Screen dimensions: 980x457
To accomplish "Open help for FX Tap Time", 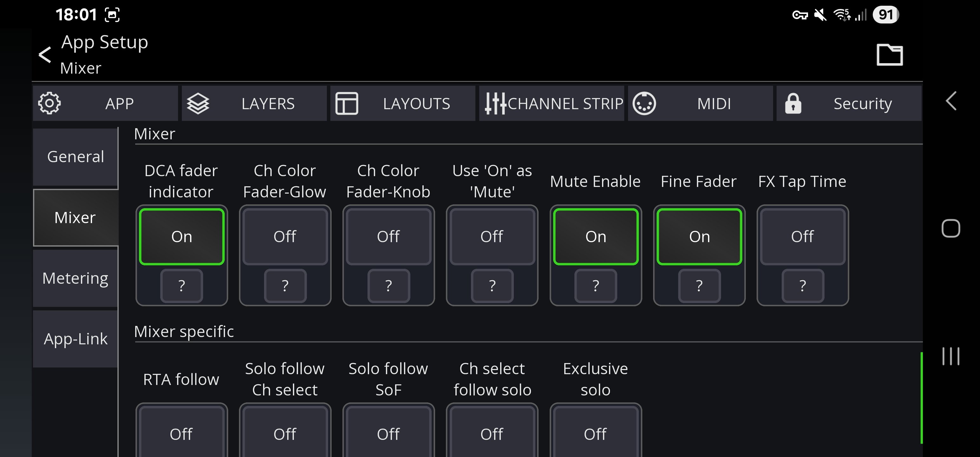I will click(802, 285).
